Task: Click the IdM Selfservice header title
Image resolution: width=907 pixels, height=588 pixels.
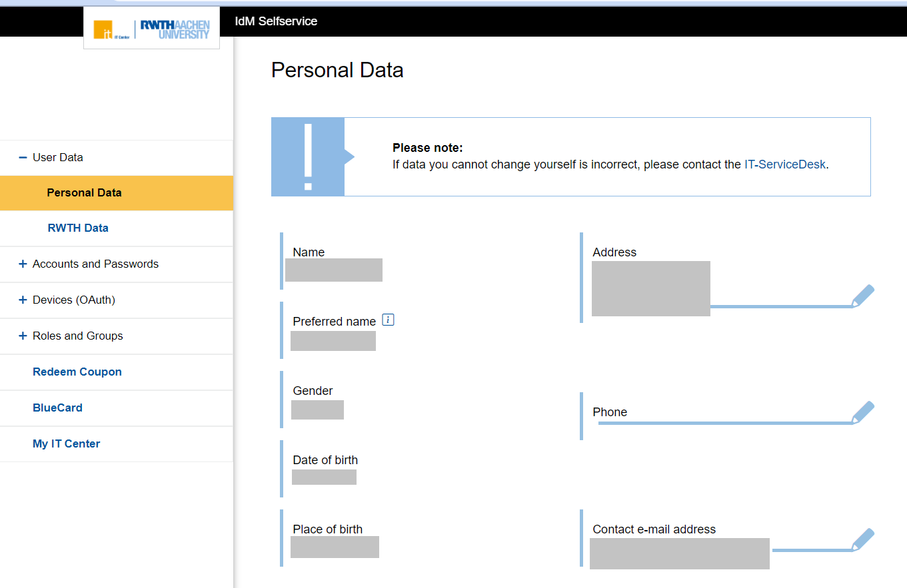Action: pos(275,21)
